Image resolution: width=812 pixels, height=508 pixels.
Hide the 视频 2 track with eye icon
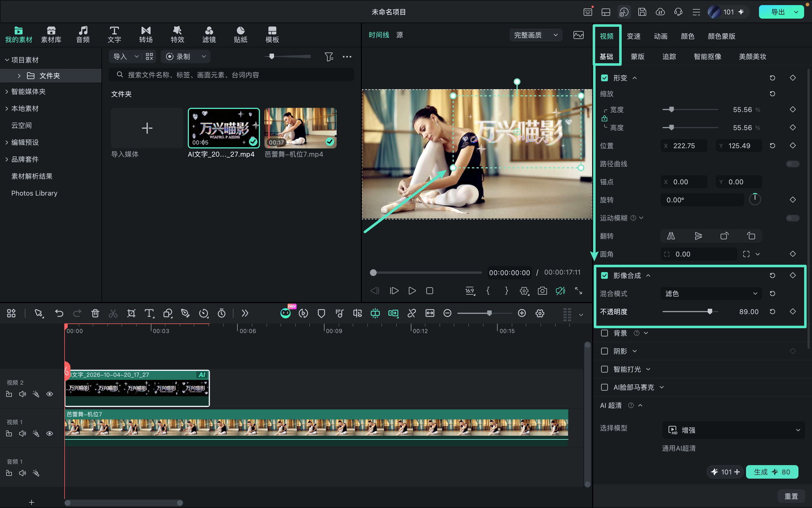pyautogui.click(x=49, y=394)
